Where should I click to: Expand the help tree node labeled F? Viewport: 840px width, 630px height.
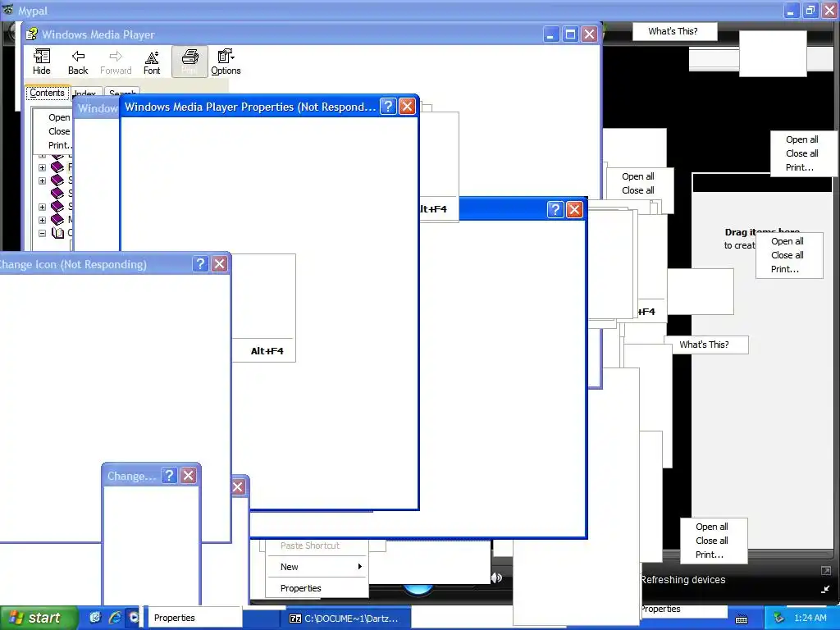[43, 167]
